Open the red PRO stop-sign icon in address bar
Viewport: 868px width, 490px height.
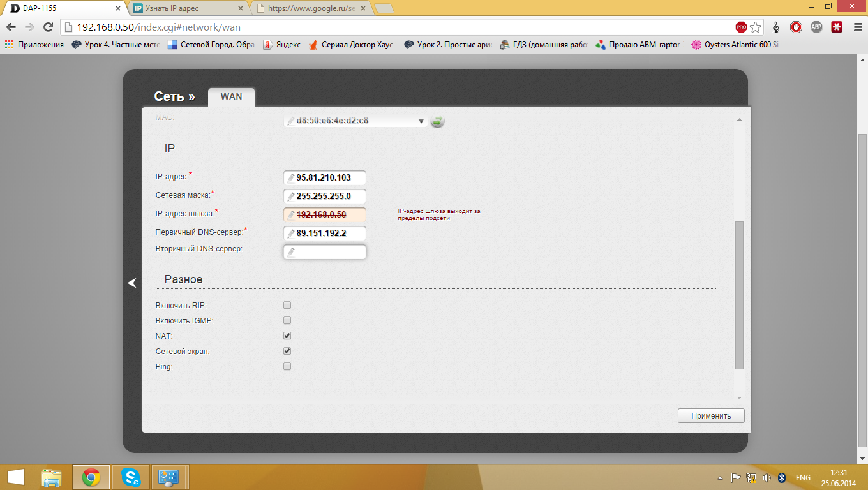tap(741, 27)
